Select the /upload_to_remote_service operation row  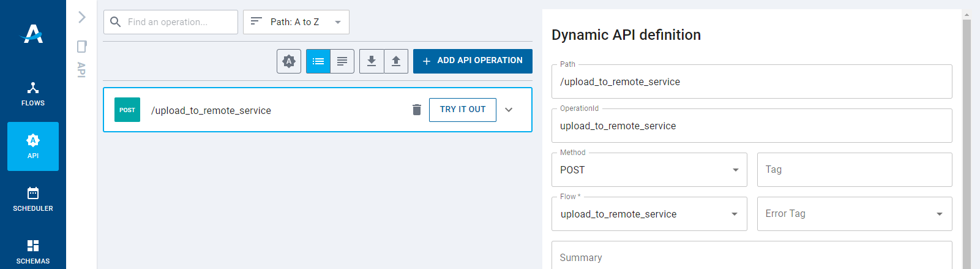click(318, 110)
